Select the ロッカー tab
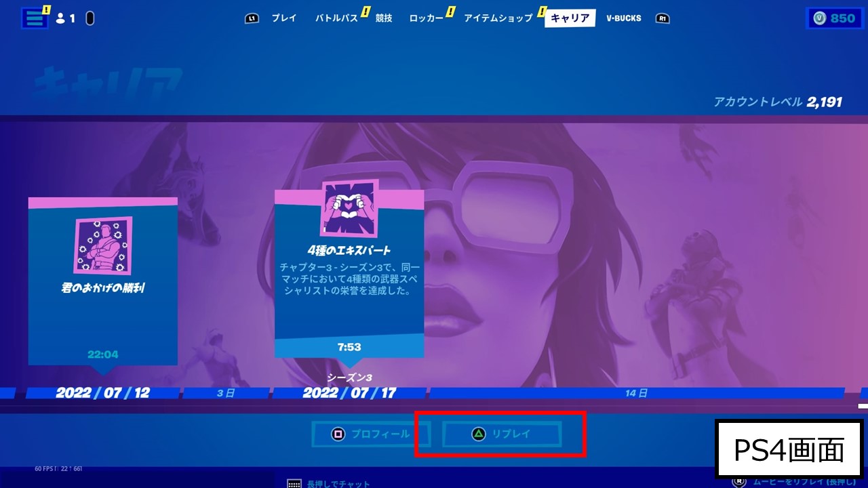Viewport: 868px width, 488px height. pyautogui.click(x=427, y=18)
